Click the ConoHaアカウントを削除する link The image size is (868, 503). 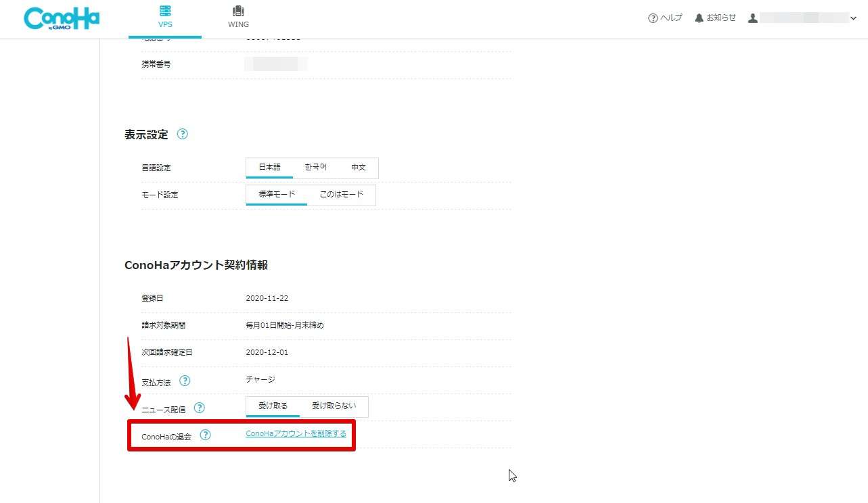pos(296,433)
